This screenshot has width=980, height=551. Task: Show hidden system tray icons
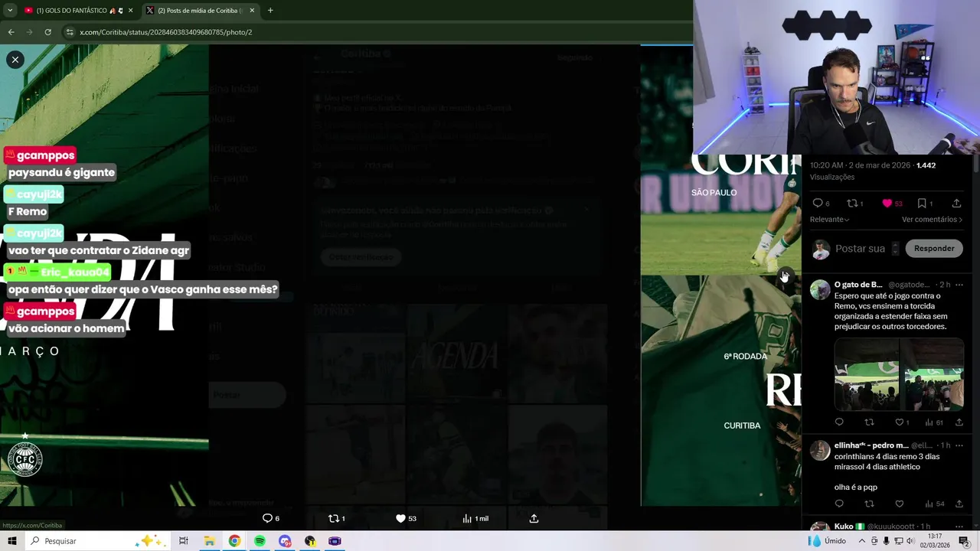pyautogui.click(x=861, y=541)
